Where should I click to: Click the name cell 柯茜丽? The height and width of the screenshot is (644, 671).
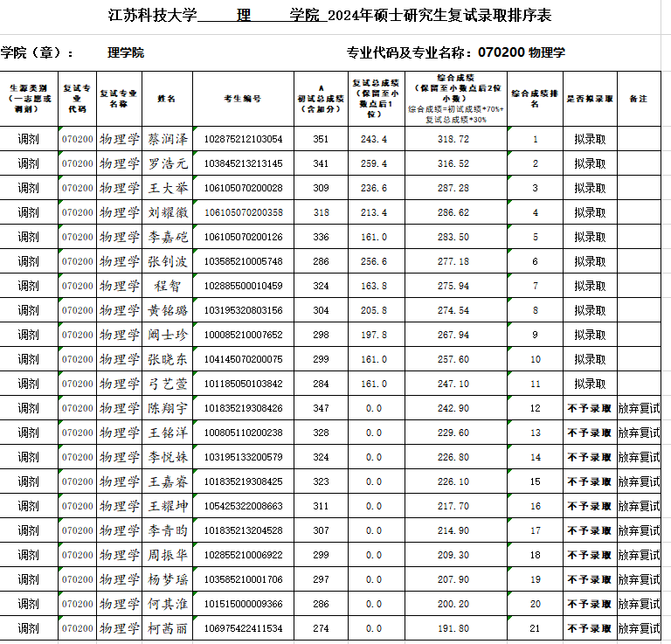tap(167, 628)
